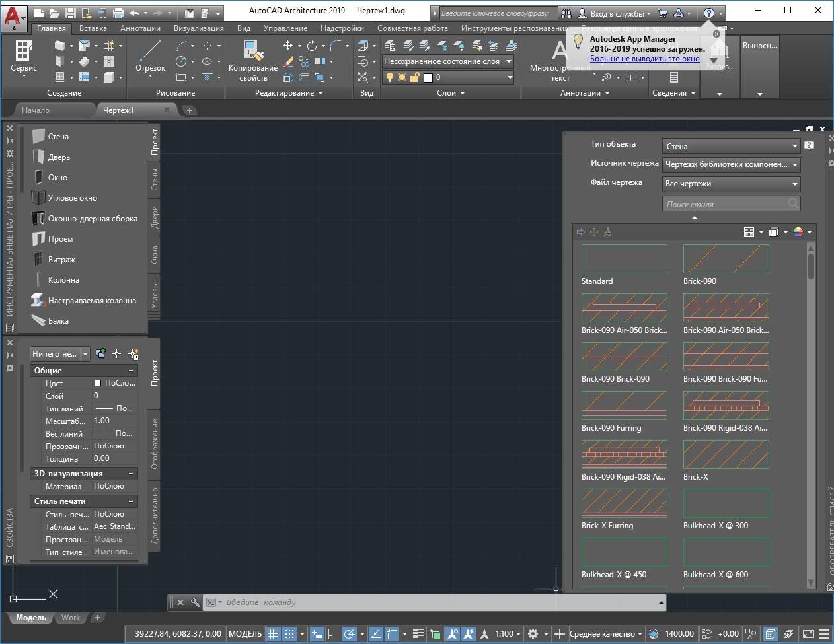Click the customization wrench in command line
Viewport: 834px width, 644px height.
[x=195, y=602]
